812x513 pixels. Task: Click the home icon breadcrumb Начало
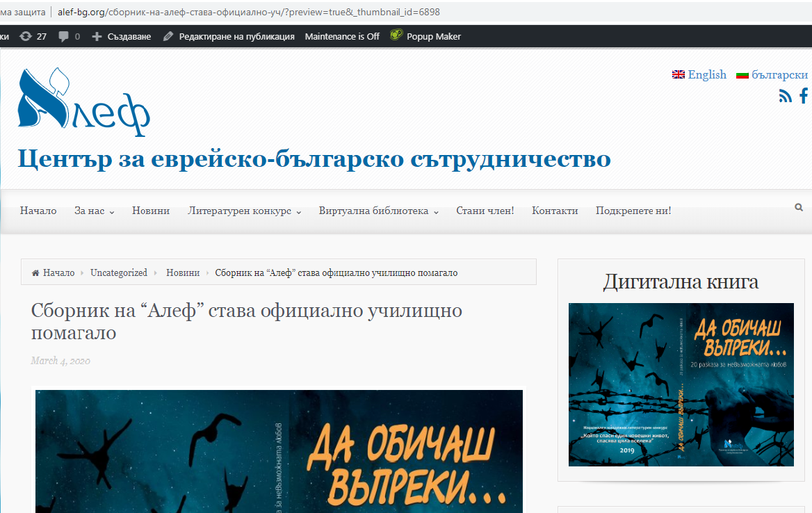click(x=53, y=272)
